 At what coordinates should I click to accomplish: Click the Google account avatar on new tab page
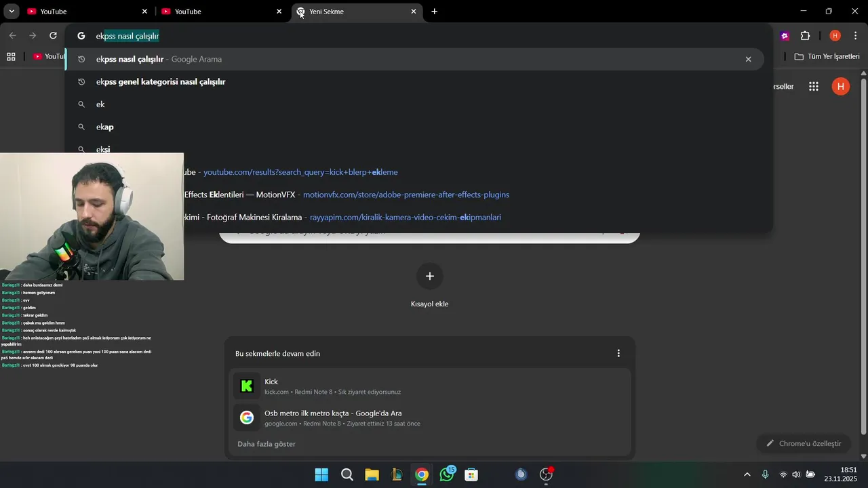coord(841,86)
